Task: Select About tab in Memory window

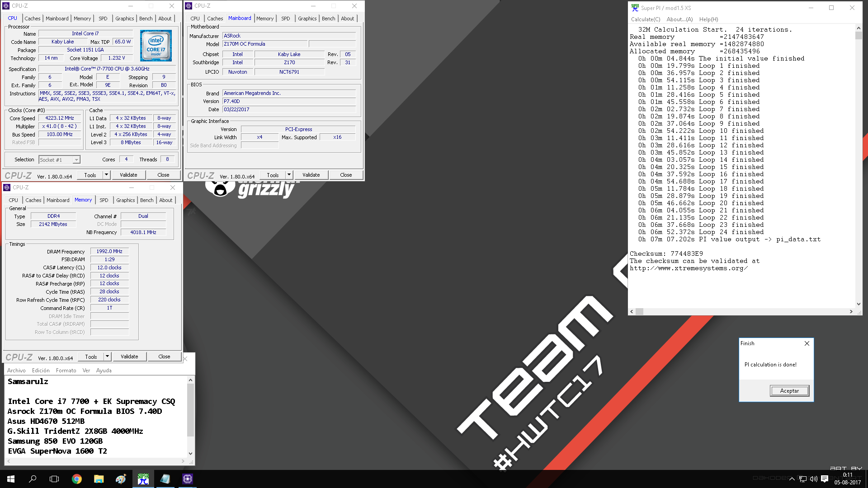Action: tap(165, 200)
